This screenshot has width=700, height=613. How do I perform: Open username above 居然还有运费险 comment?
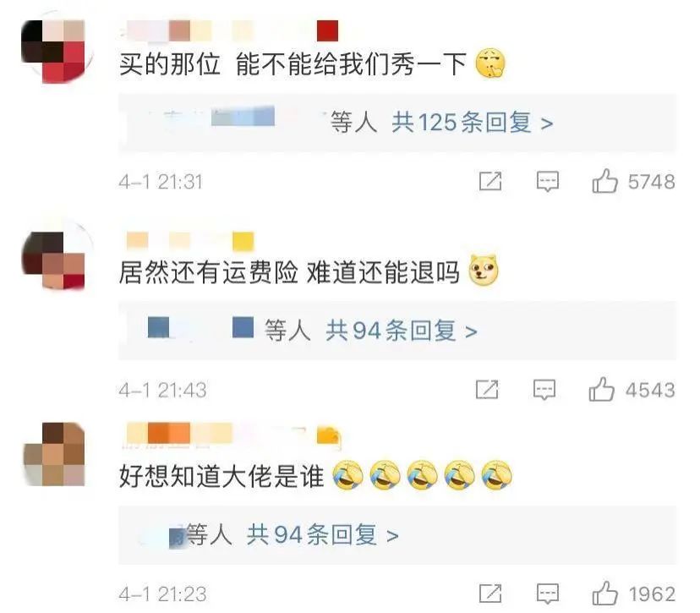pos(190,241)
